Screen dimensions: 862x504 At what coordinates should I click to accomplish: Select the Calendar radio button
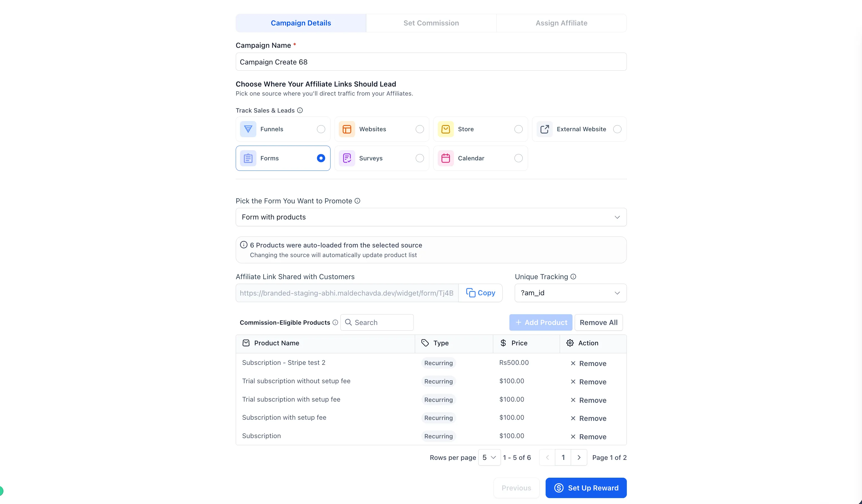coord(518,158)
